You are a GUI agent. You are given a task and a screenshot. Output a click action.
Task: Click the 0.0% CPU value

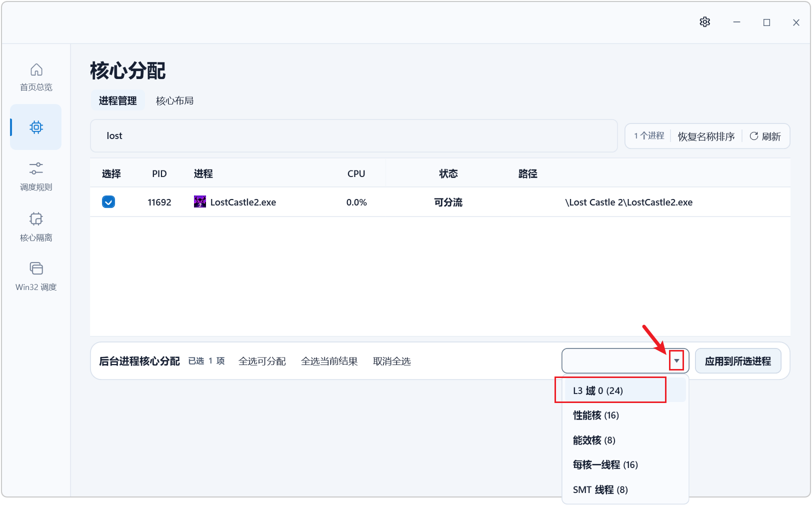pos(356,202)
